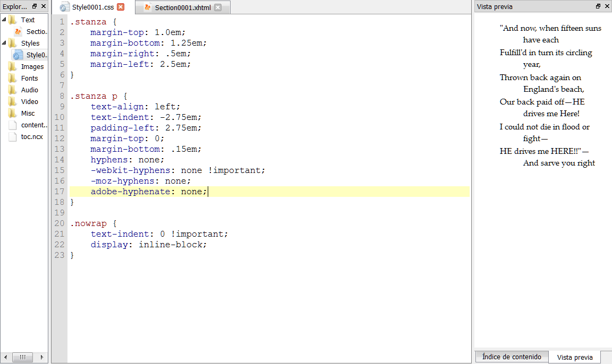
Task: Click the content.opf file icon
Action: point(13,125)
